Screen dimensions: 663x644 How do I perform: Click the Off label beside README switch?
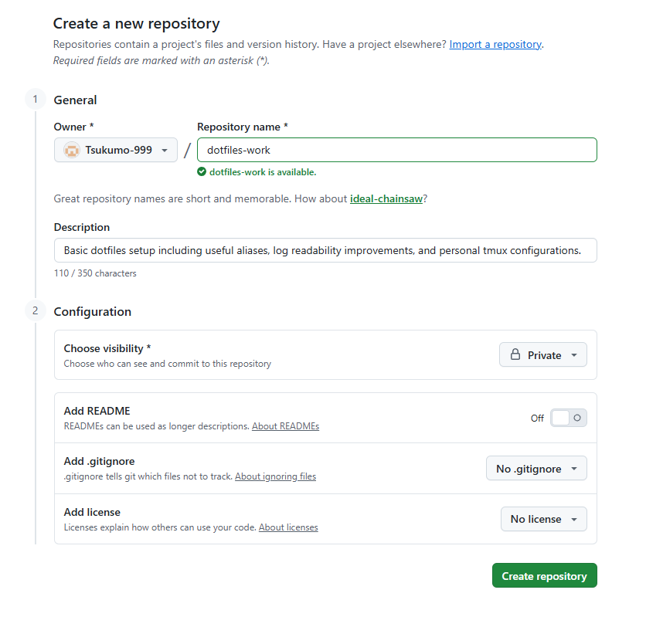pos(537,418)
